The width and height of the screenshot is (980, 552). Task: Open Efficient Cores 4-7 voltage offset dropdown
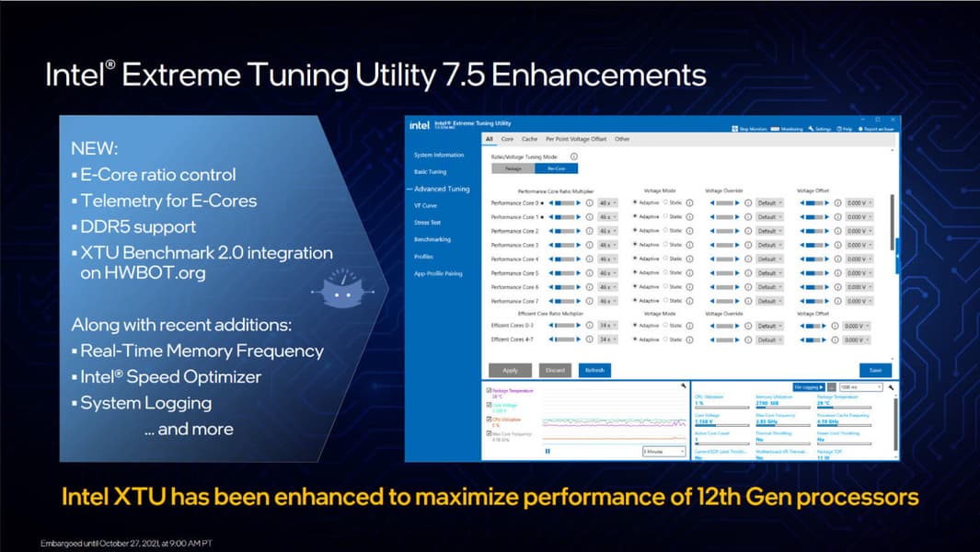click(857, 340)
